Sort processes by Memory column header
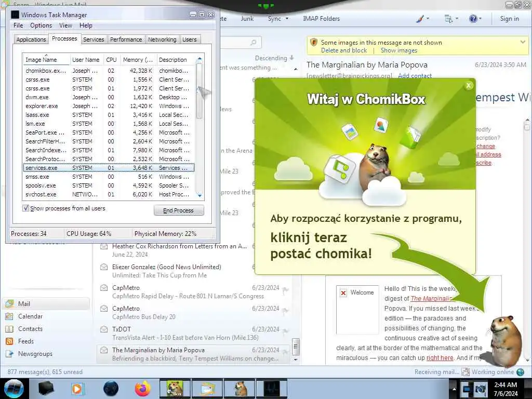The height and width of the screenshot is (399, 532). [x=138, y=59]
